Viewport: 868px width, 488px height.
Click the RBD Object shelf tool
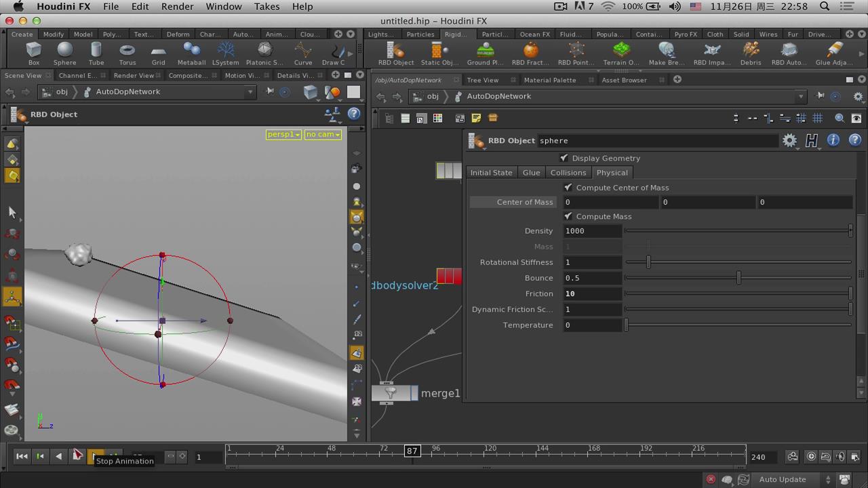396,54
